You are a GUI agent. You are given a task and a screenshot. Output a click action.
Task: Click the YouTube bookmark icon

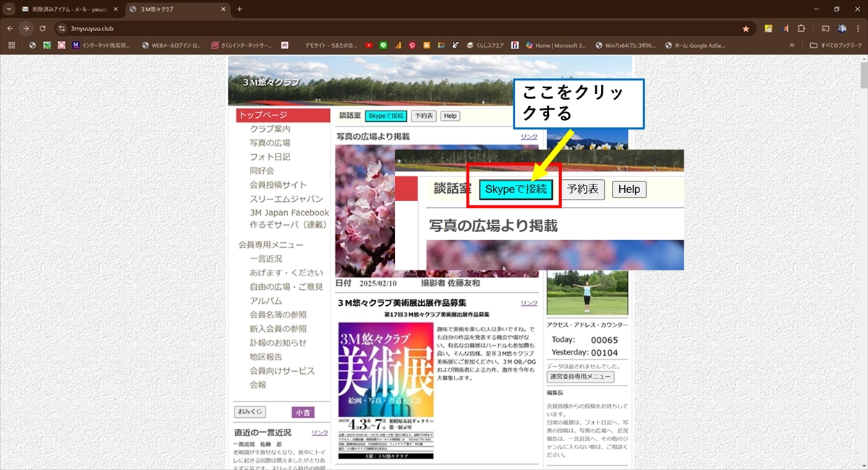tap(369, 45)
